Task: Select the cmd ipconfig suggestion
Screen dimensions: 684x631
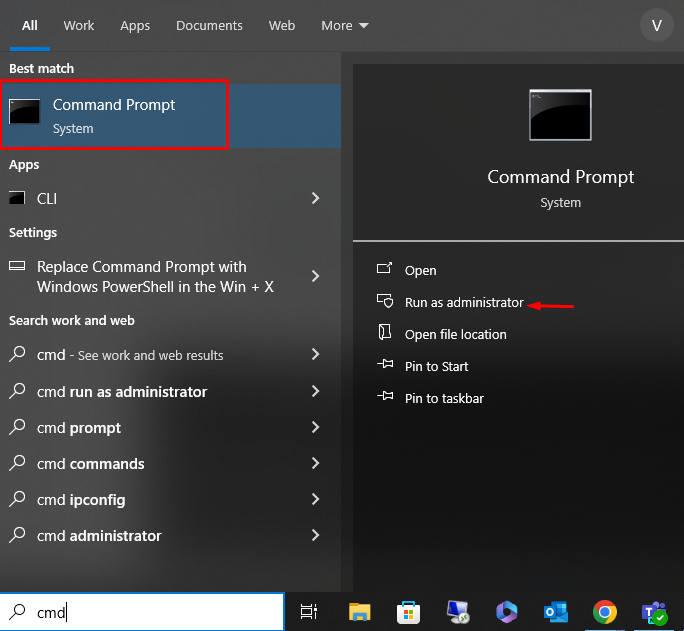Action: pos(170,500)
